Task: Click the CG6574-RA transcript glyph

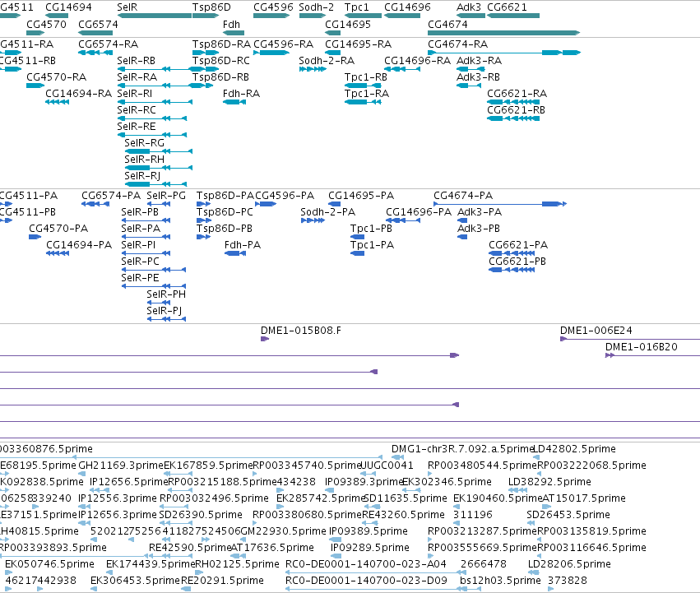Action: [x=95, y=53]
